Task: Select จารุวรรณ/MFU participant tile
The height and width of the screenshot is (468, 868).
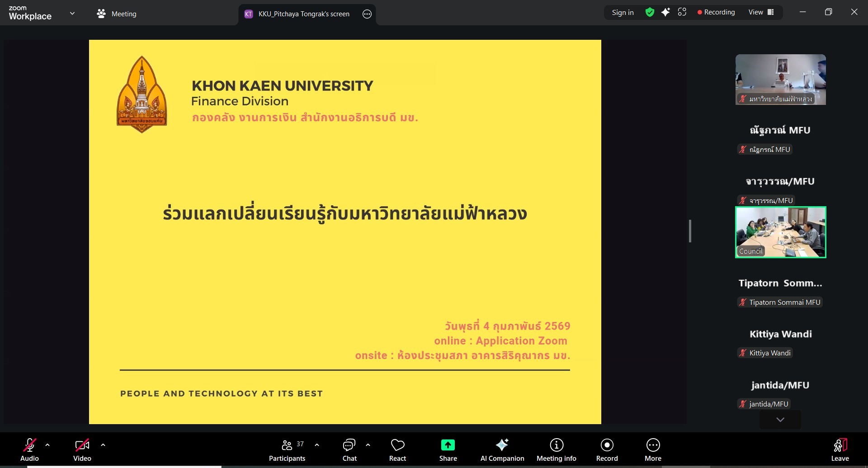Action: pyautogui.click(x=781, y=181)
